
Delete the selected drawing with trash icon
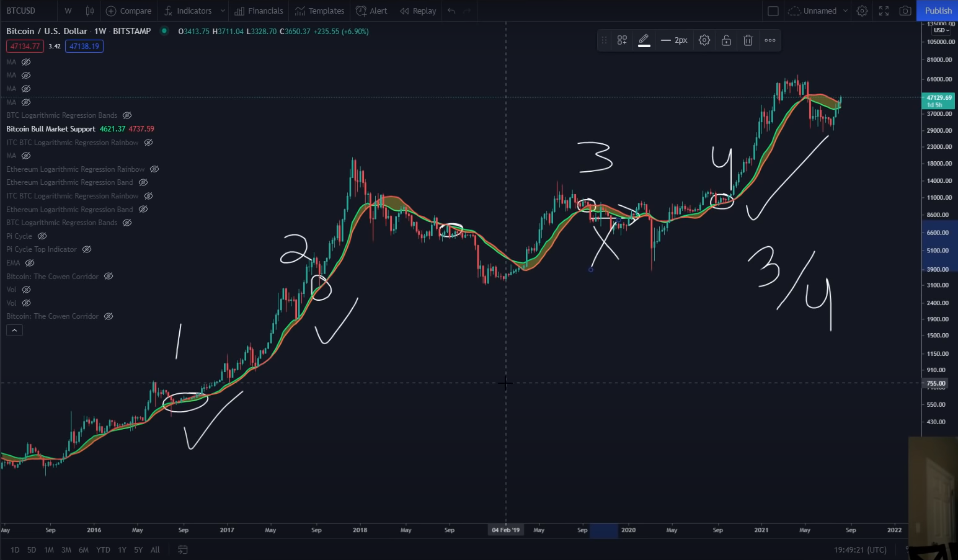click(x=748, y=40)
